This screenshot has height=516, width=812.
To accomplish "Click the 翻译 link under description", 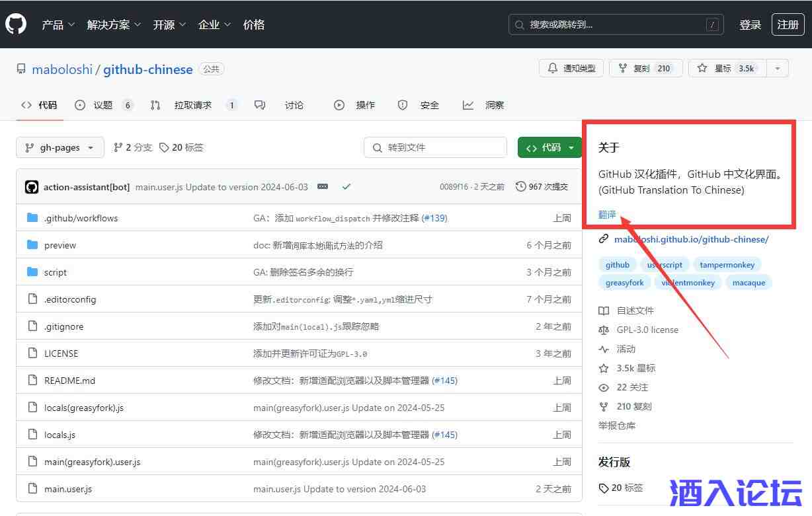I will [x=607, y=214].
